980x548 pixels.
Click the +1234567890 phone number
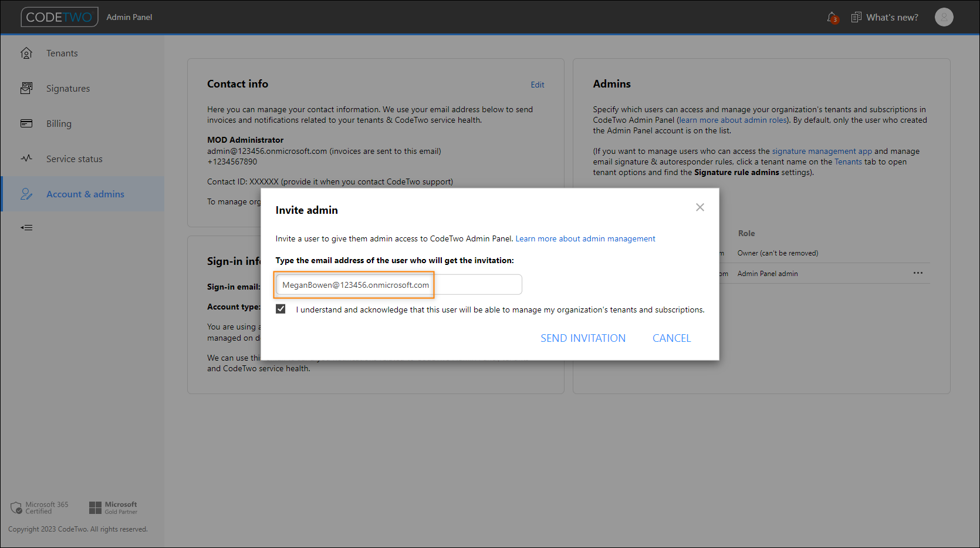tap(232, 162)
